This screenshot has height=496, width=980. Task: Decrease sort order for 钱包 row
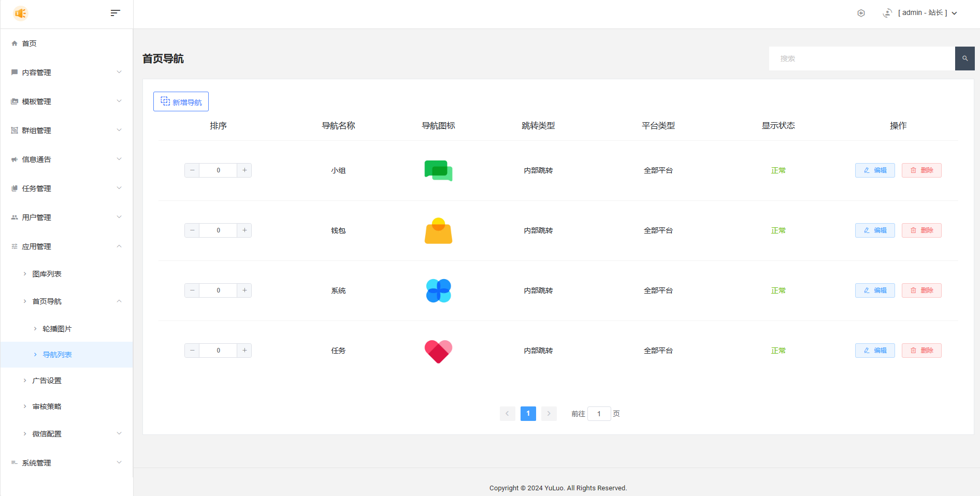pyautogui.click(x=192, y=230)
